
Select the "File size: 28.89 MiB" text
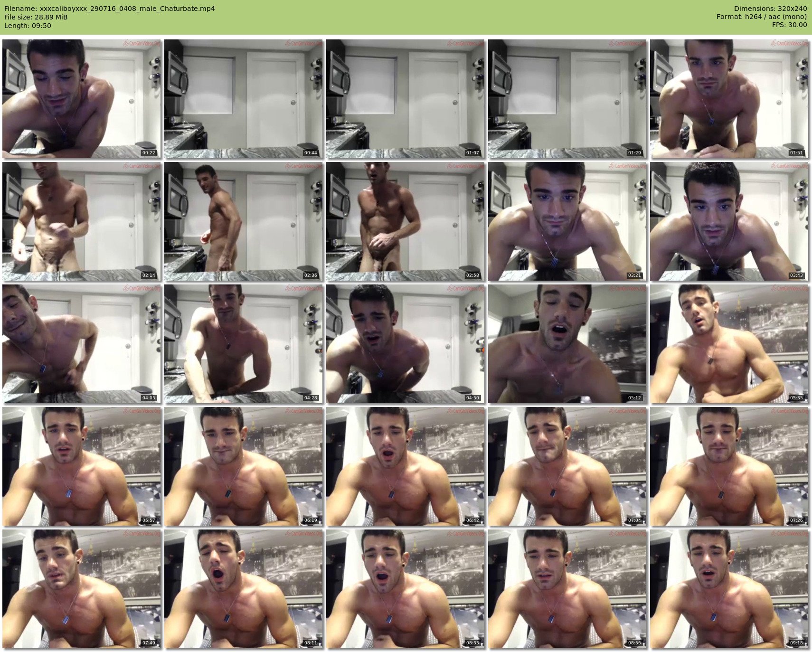(x=36, y=17)
